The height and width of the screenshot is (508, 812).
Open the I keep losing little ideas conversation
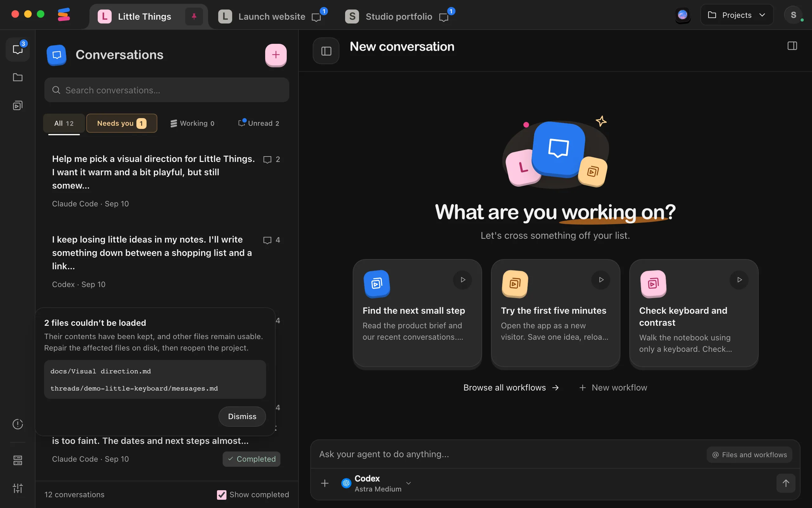(x=166, y=261)
